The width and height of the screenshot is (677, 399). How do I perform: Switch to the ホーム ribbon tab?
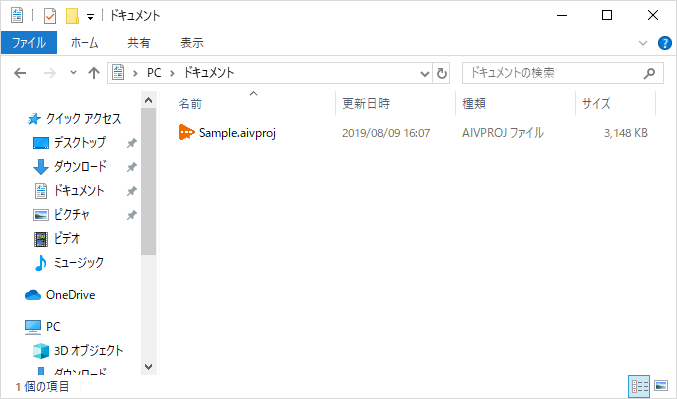[x=85, y=43]
